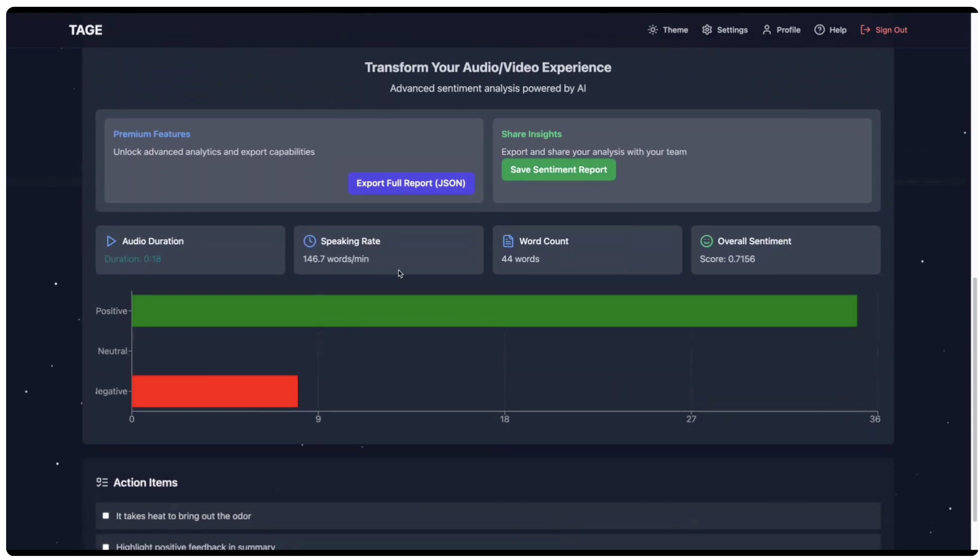Click the Audio Duration play icon
The image size is (980, 560).
click(x=111, y=241)
